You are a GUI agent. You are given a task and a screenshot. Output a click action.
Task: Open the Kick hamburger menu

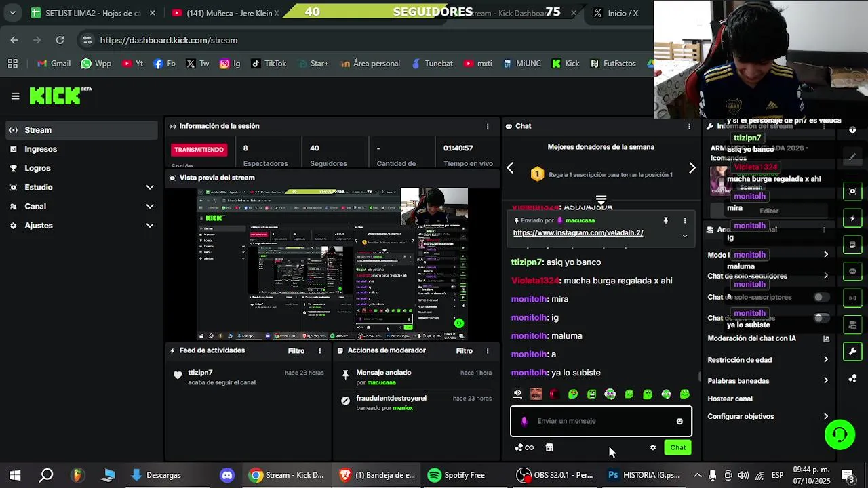pos(15,96)
